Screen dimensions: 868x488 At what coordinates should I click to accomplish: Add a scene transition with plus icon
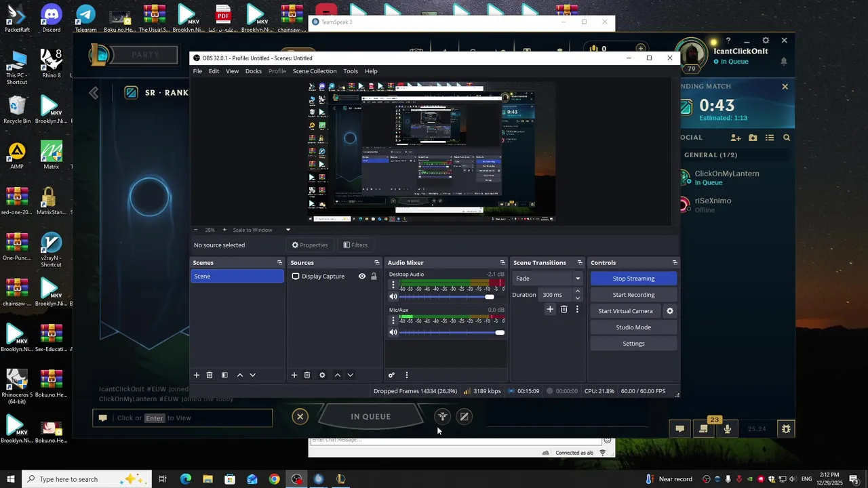tap(550, 309)
